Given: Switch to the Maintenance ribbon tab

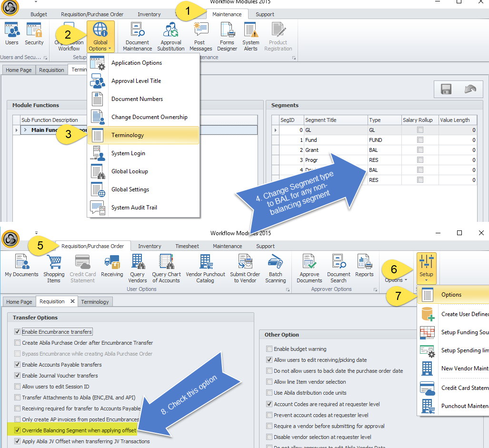Looking at the screenshot, I should click(227, 14).
